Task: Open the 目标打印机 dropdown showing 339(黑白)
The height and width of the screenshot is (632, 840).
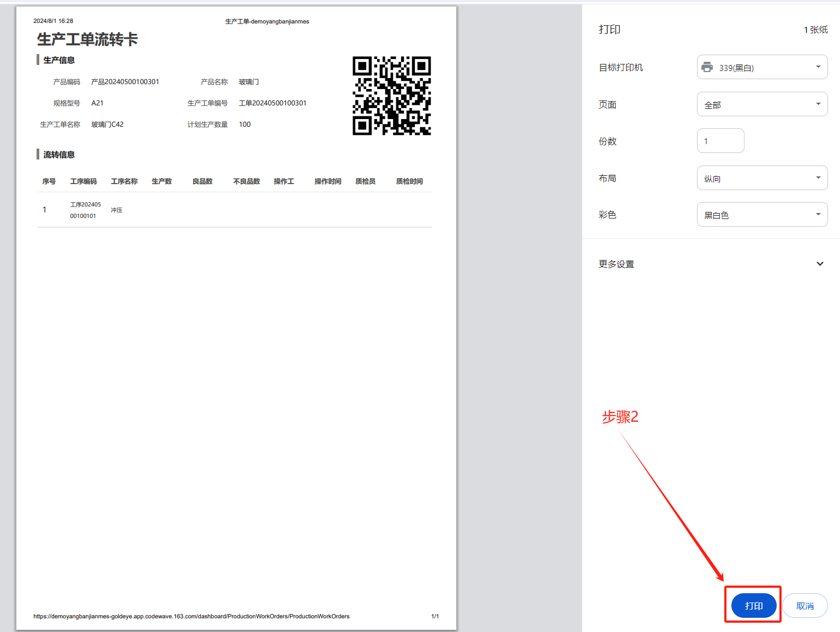Action: 762,67
